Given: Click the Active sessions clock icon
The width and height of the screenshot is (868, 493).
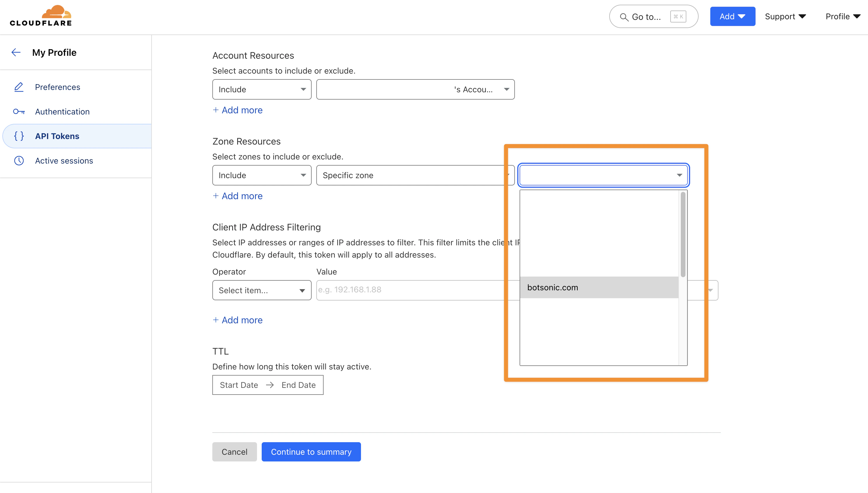Looking at the screenshot, I should click(x=19, y=161).
